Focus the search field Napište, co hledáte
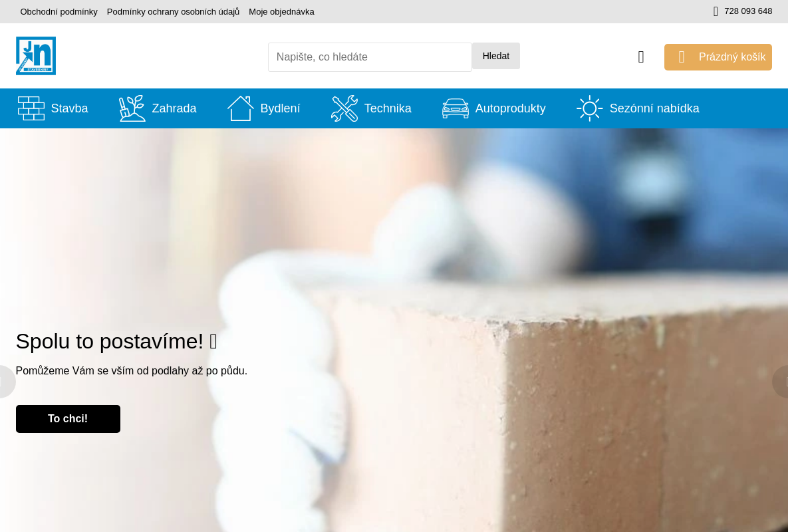798x532 pixels. coord(370,57)
